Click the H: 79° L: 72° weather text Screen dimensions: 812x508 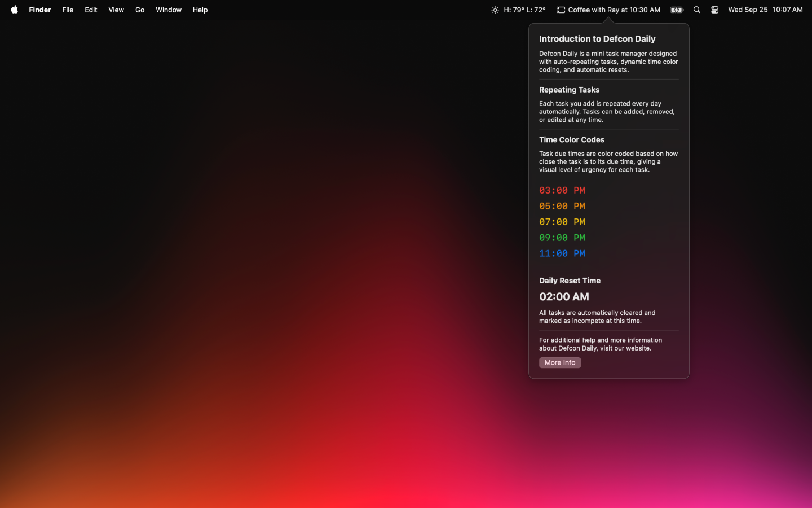pyautogui.click(x=524, y=10)
